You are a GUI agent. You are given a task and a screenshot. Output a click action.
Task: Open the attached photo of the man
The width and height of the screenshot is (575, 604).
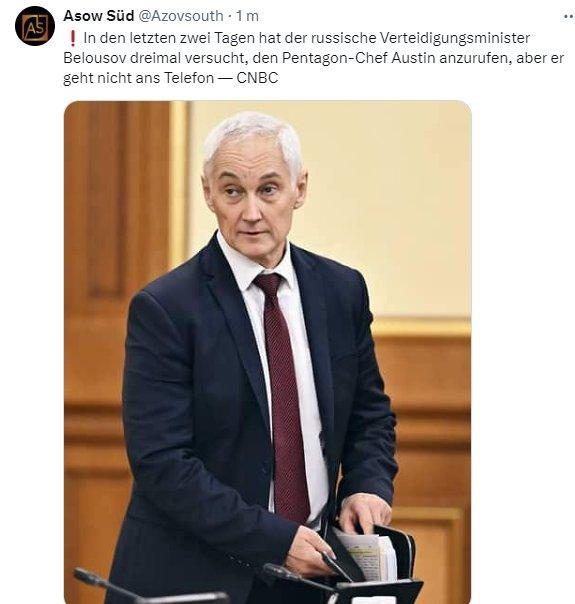(x=267, y=352)
